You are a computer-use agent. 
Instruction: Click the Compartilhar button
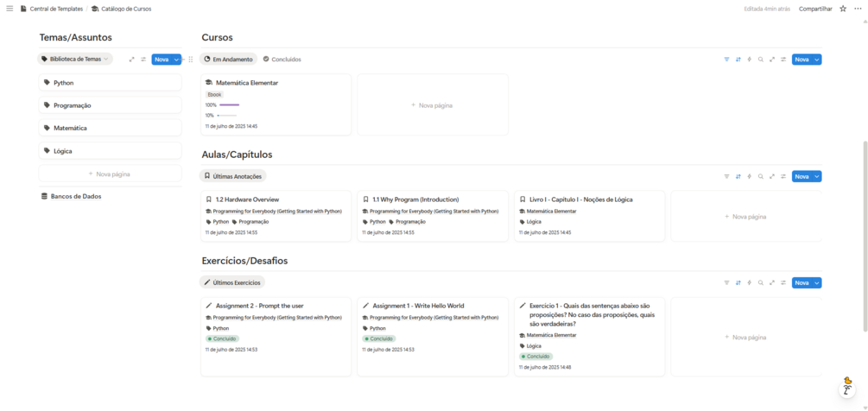coord(815,9)
